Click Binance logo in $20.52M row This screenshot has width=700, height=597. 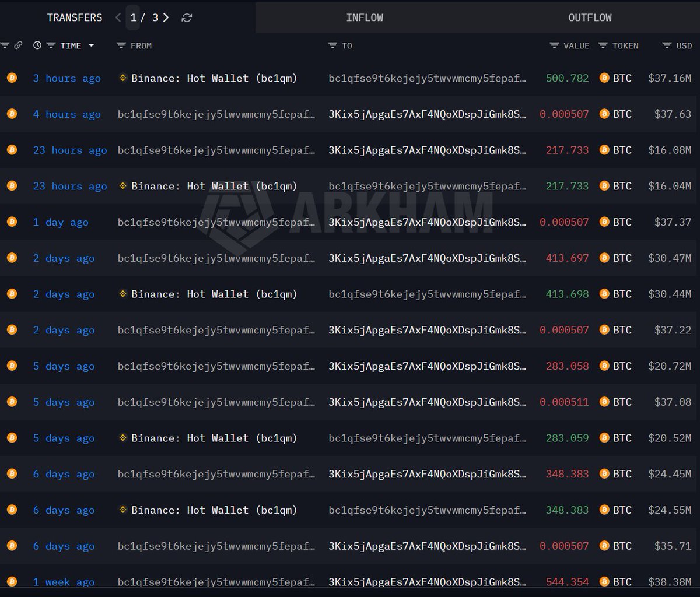[123, 438]
